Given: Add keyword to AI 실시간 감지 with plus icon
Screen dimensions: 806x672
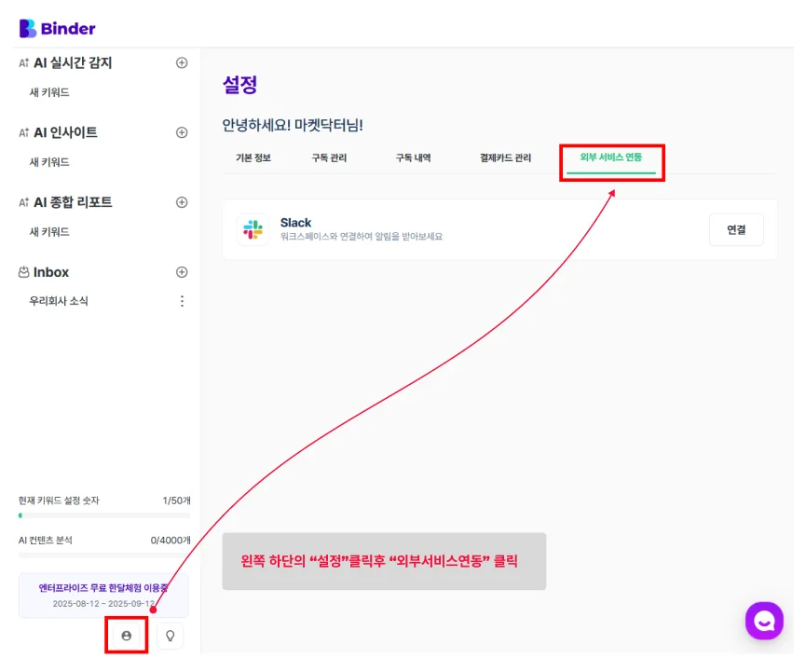Looking at the screenshot, I should coord(182,62).
